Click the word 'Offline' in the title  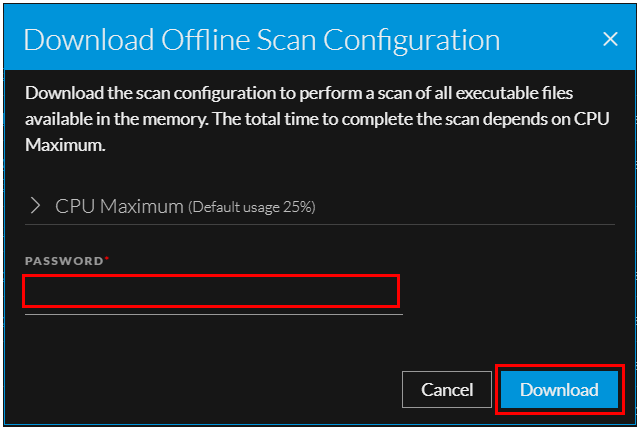click(x=207, y=39)
